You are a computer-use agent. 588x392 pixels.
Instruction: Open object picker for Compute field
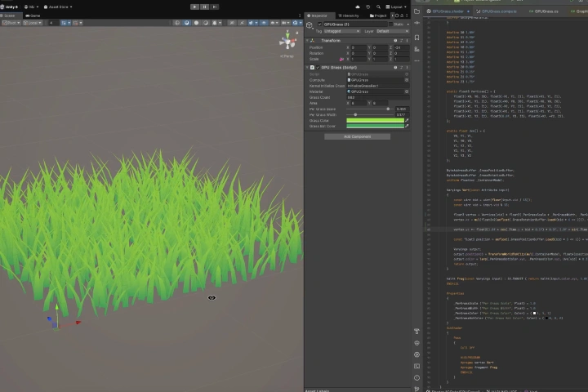(407, 80)
